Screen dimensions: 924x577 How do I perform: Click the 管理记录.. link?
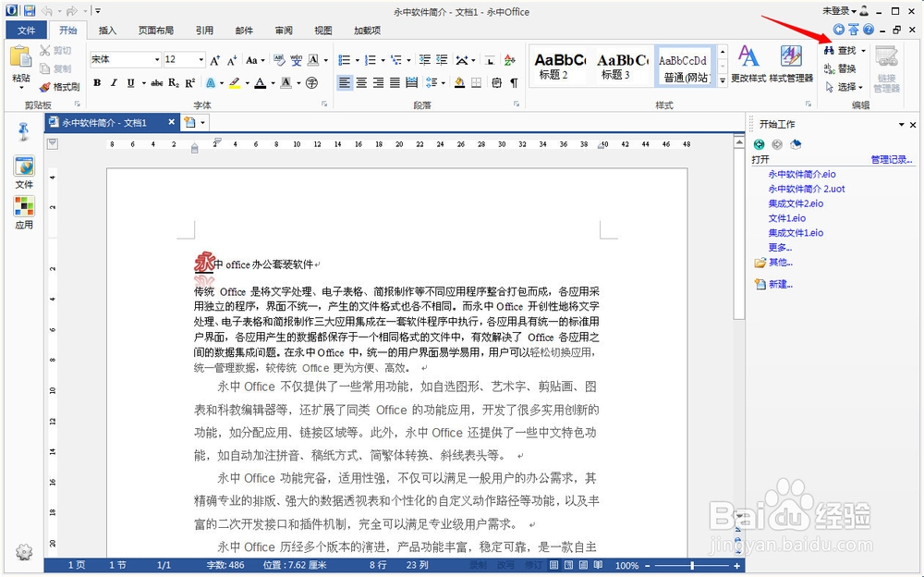click(x=892, y=159)
